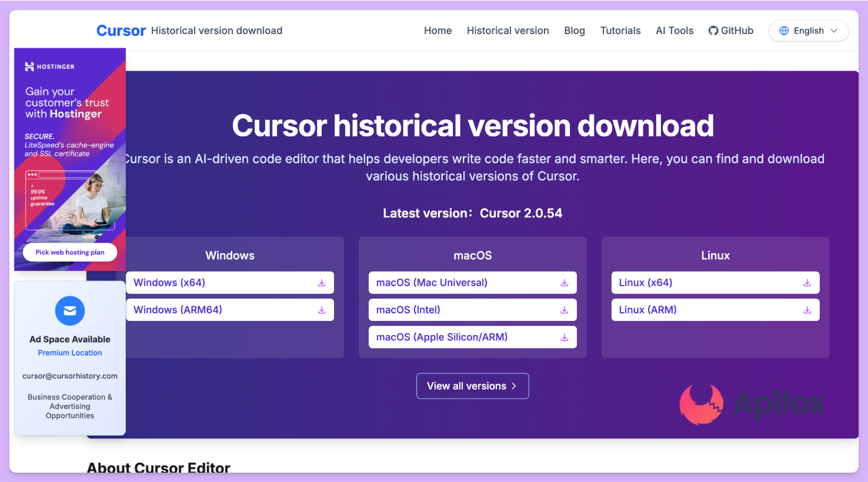Click the View all versions button
The width and height of the screenshot is (868, 482).
[472, 386]
